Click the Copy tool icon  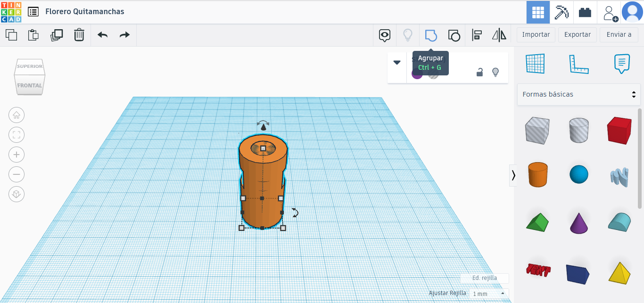tap(11, 35)
